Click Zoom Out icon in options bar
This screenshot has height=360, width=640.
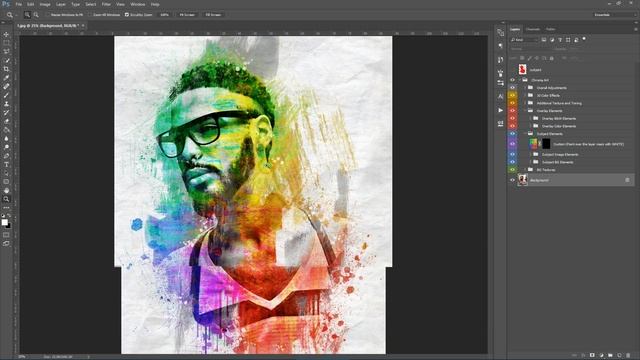(36, 15)
